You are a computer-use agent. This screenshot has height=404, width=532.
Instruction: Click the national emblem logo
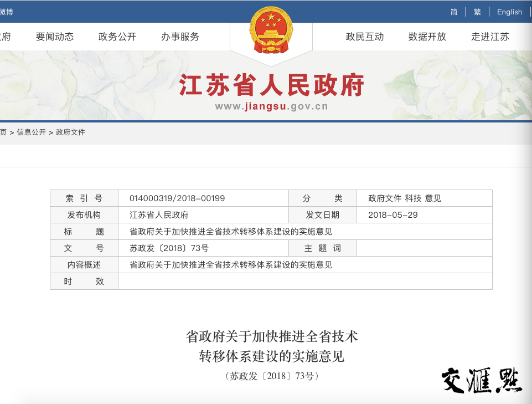(271, 31)
